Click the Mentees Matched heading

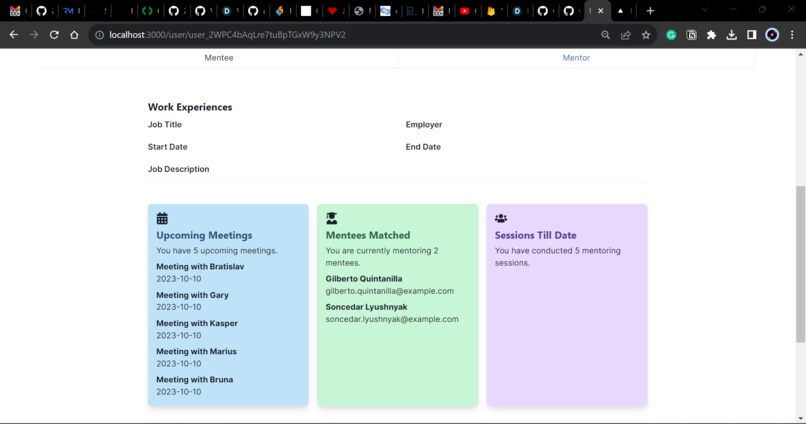coord(368,235)
